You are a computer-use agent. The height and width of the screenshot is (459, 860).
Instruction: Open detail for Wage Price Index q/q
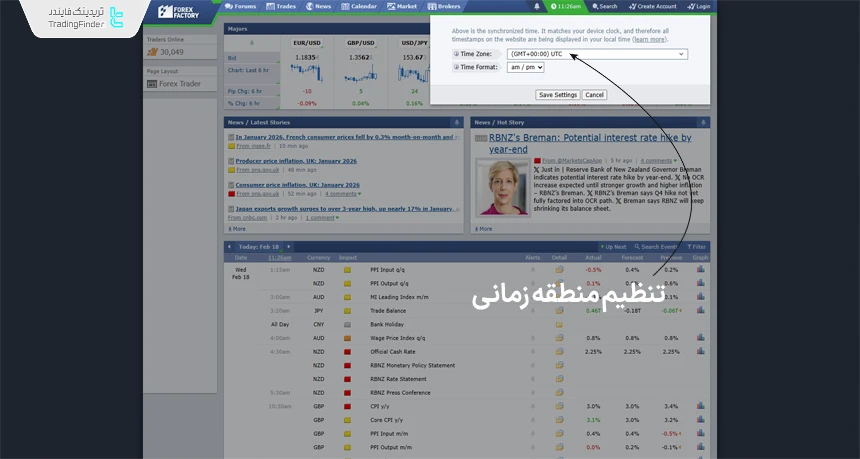tap(559, 338)
